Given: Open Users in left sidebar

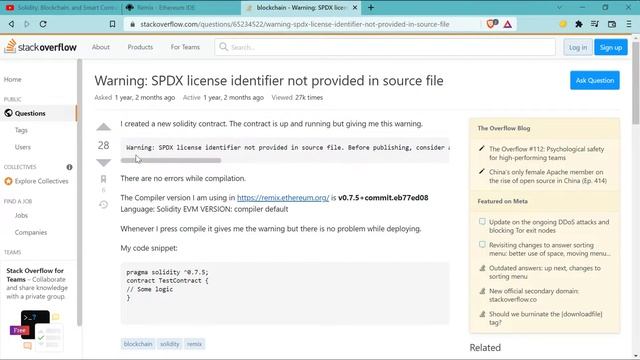Looking at the screenshot, I should tap(22, 147).
